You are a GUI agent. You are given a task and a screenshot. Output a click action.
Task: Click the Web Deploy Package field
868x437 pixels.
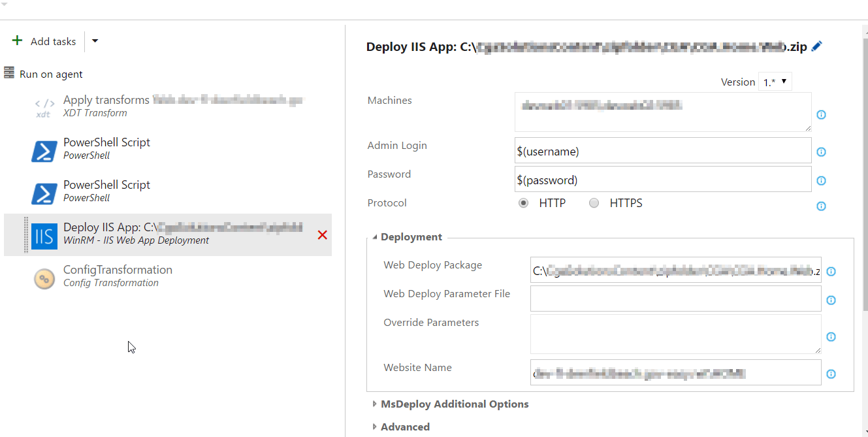[x=676, y=270]
